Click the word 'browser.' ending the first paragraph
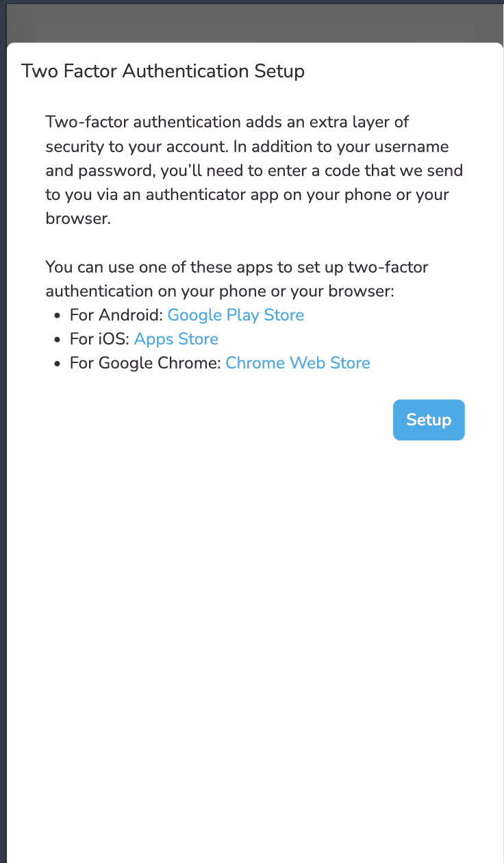 tap(78, 218)
